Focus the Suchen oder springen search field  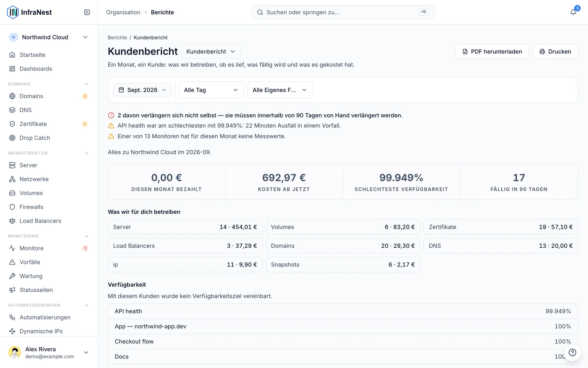(x=343, y=12)
